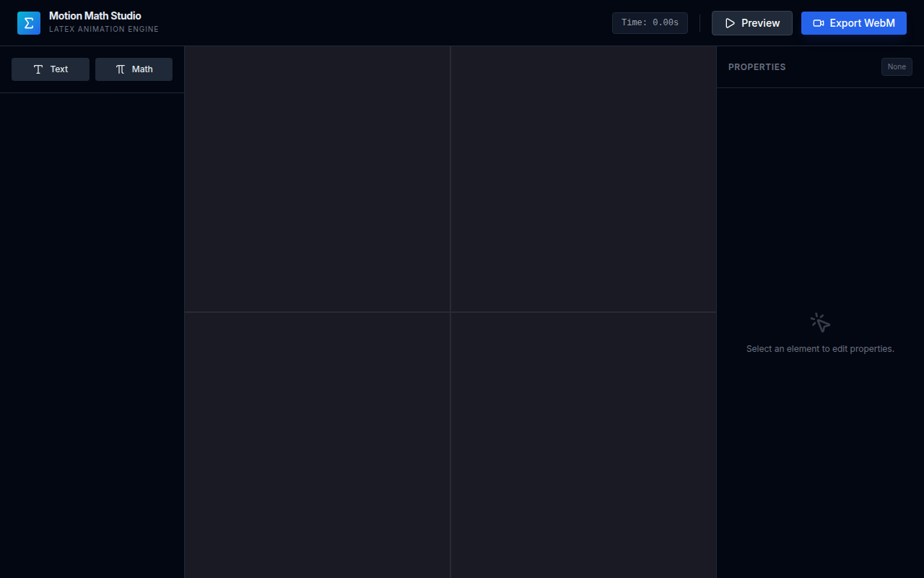Click the play triangle icon in Preview
Screen dimensions: 924x578
pos(730,23)
